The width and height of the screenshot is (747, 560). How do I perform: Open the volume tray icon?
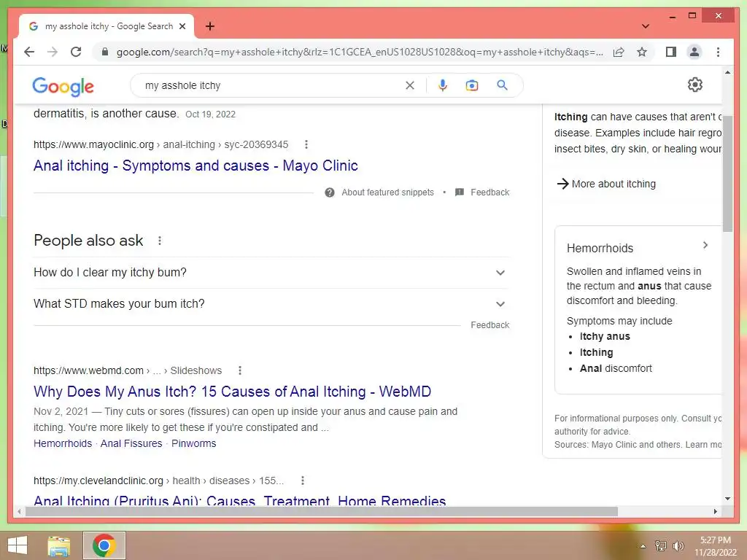(x=678, y=546)
